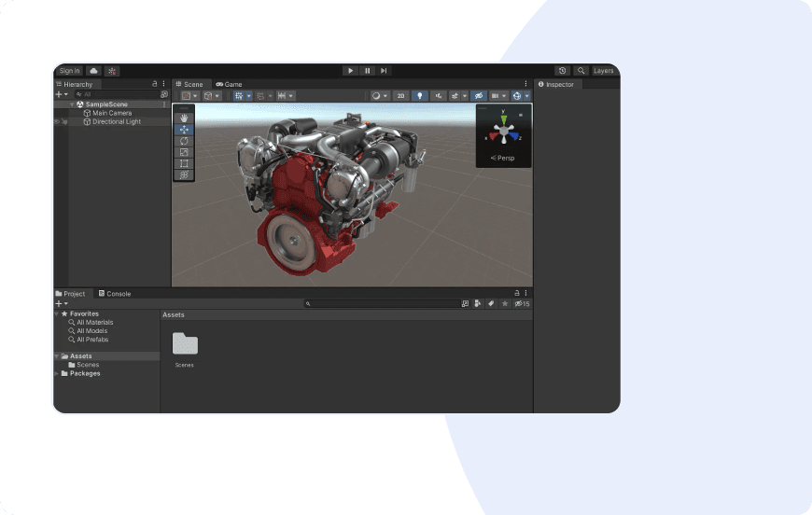Click the Search by Type icon in Project

tap(478, 304)
